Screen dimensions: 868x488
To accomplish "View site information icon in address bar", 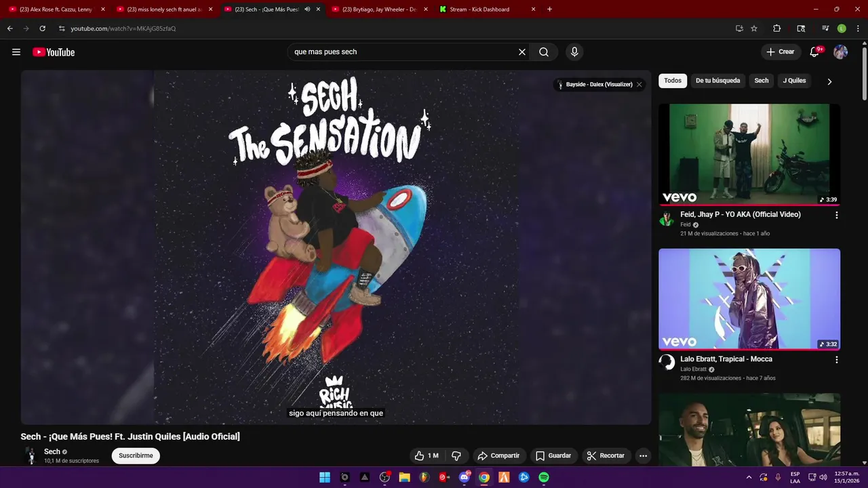I will [x=62, y=28].
